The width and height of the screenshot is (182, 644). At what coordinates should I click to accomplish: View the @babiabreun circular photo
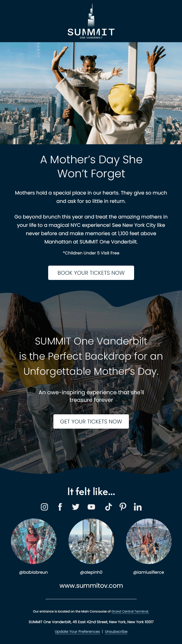point(34,541)
